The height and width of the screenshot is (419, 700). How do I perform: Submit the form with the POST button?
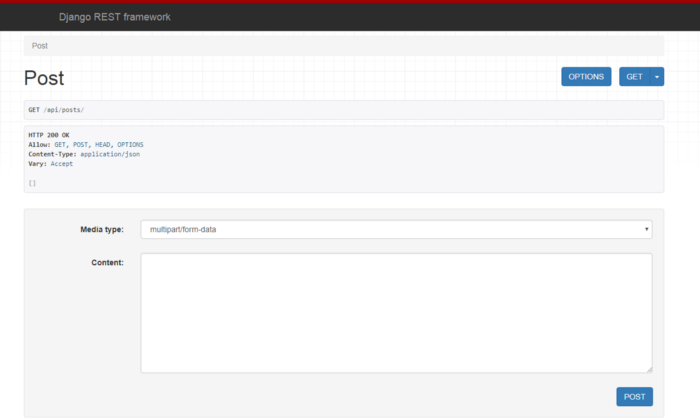point(634,396)
